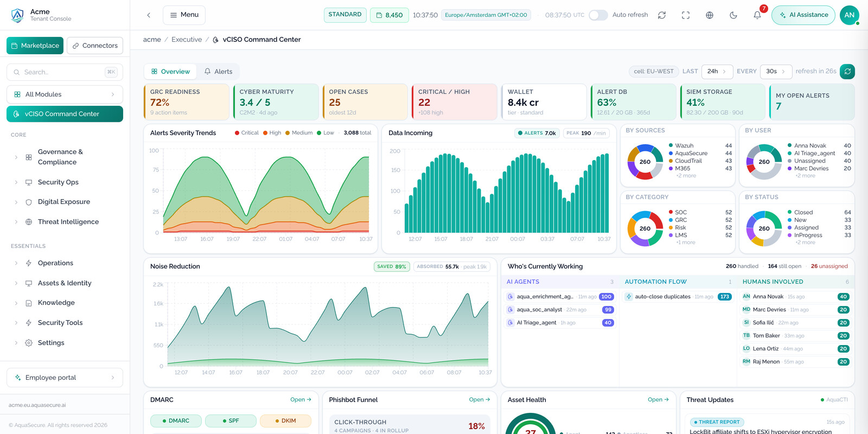
Task: Go back with the left chevron icon
Action: point(149,15)
